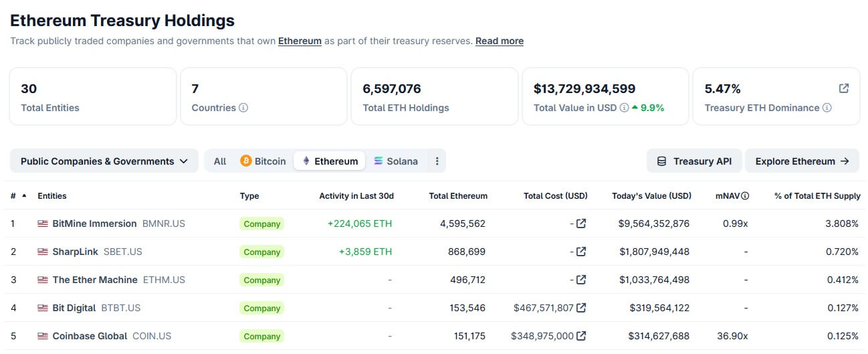Open The Ether Machine cost external link icon
The image size is (868, 354).
581,280
